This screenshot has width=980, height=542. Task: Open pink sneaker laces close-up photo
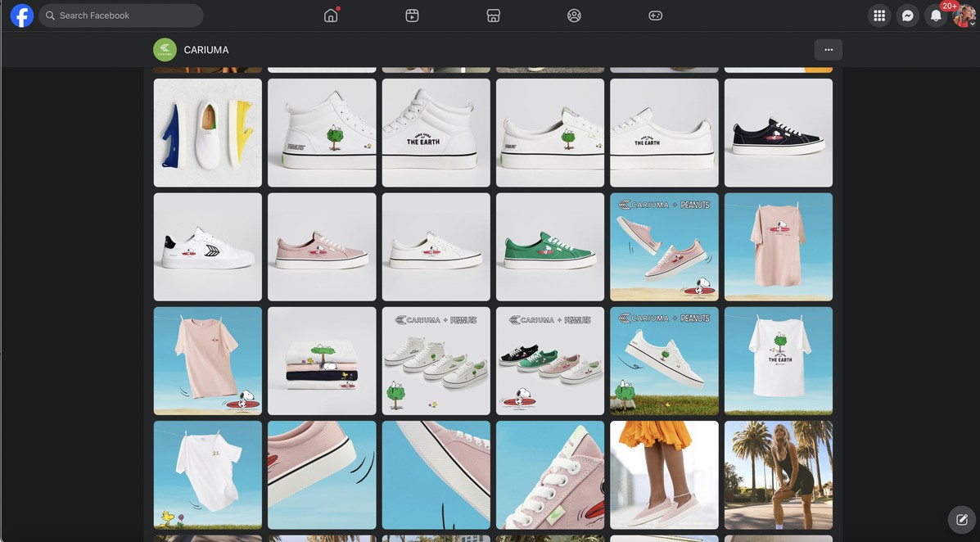[x=550, y=475]
